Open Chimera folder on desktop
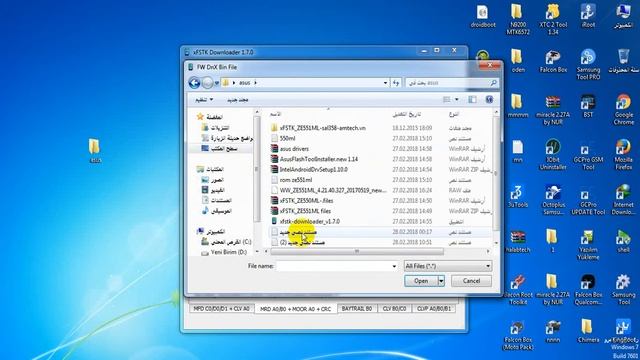 click(588, 331)
